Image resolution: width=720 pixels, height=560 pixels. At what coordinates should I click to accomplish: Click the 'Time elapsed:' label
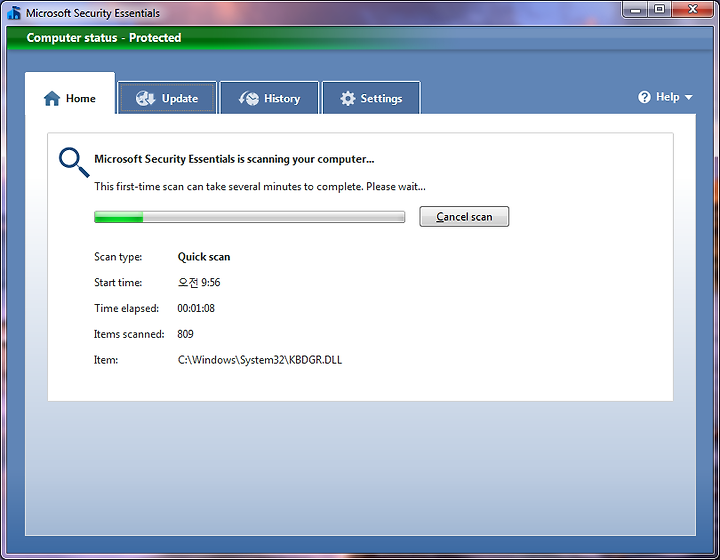pos(126,308)
